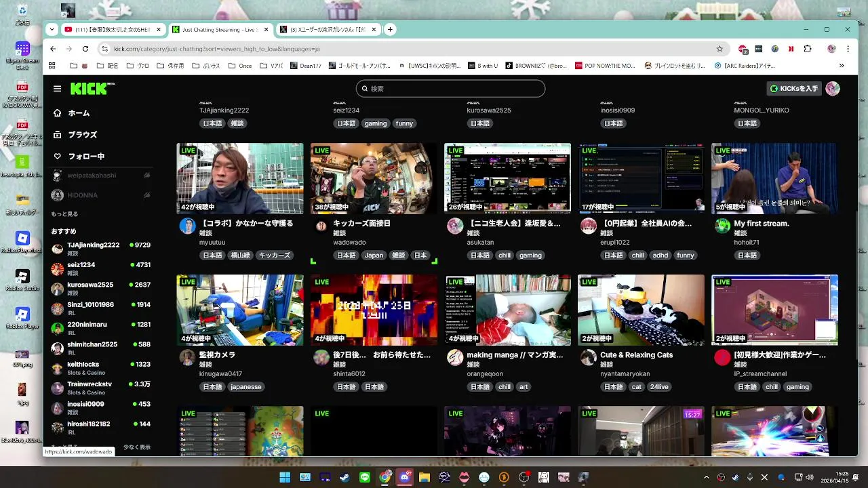Reload the Kick page
Screen dimensions: 868x488
click(85, 49)
